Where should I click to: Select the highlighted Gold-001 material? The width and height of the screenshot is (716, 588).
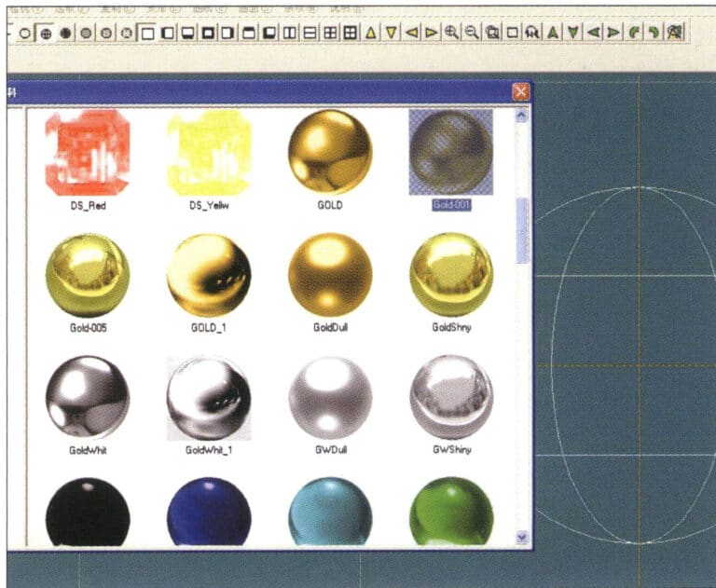(451, 152)
